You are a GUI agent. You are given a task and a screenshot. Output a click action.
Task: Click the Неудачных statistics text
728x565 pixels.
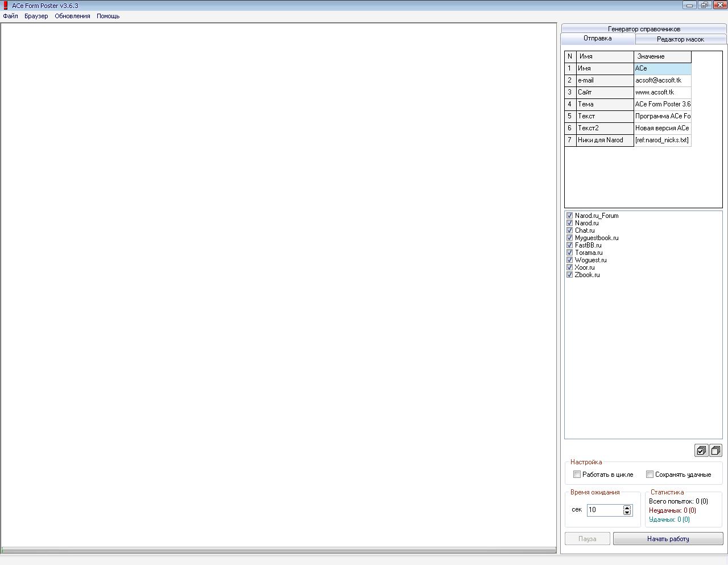pyautogui.click(x=672, y=510)
